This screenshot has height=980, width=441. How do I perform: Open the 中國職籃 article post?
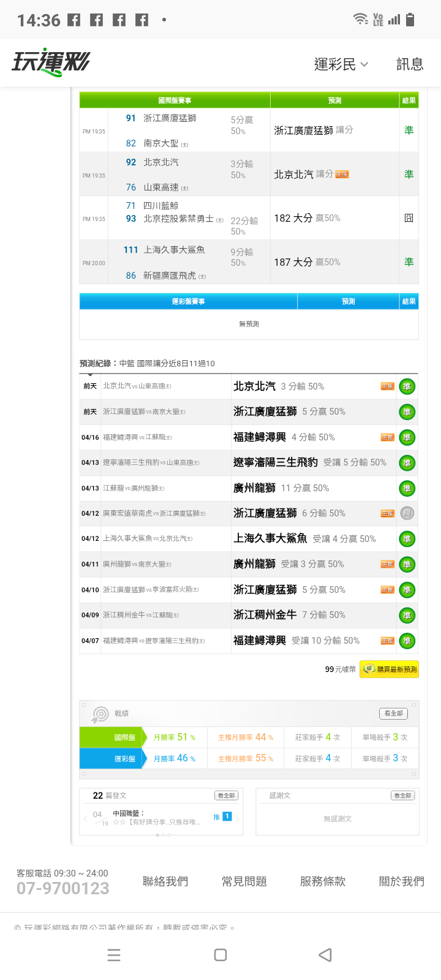pyautogui.click(x=156, y=818)
